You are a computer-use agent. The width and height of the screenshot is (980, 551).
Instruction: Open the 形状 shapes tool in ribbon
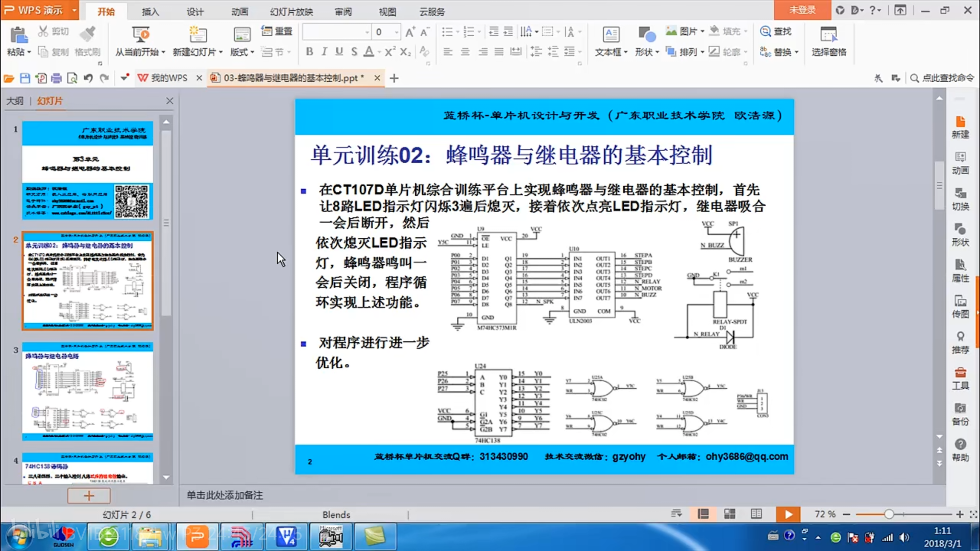646,35
